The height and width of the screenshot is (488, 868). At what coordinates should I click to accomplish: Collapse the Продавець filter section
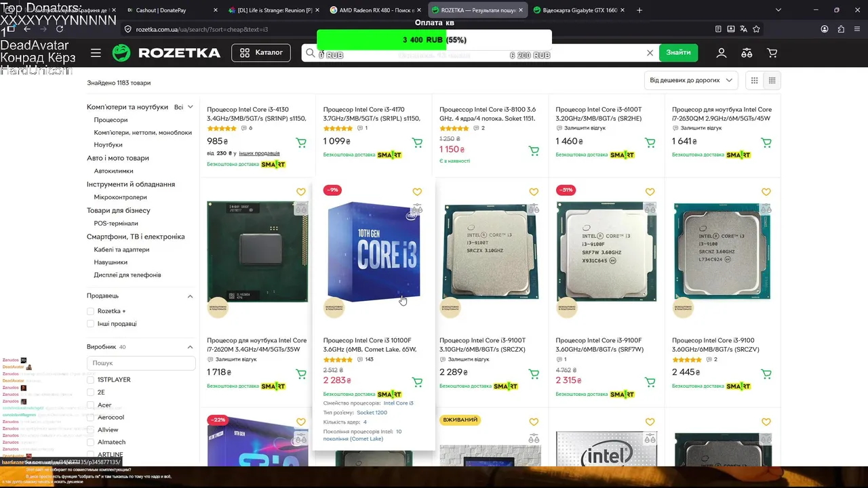pyautogui.click(x=191, y=296)
